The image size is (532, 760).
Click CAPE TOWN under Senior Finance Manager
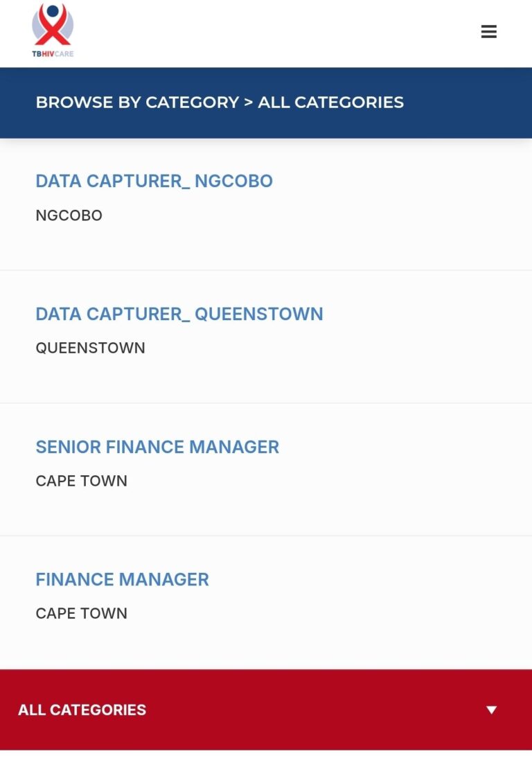(x=81, y=481)
